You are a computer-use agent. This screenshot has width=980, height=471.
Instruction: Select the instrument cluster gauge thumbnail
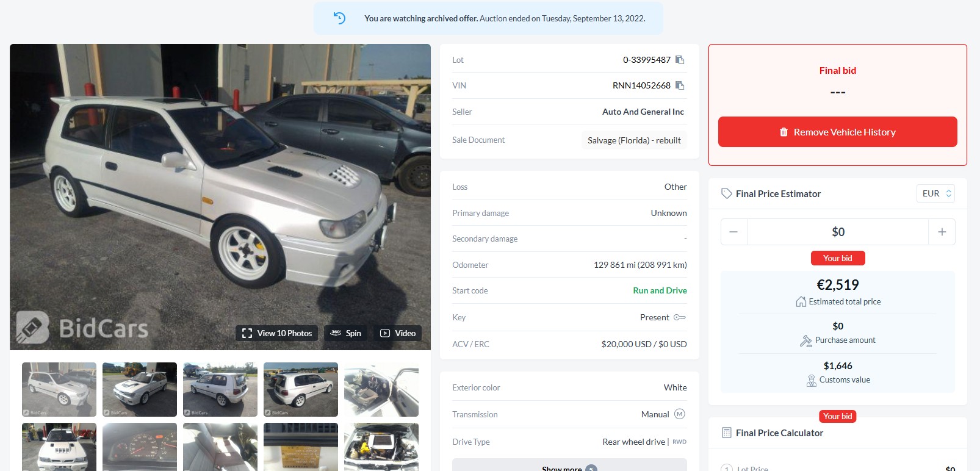tap(140, 447)
